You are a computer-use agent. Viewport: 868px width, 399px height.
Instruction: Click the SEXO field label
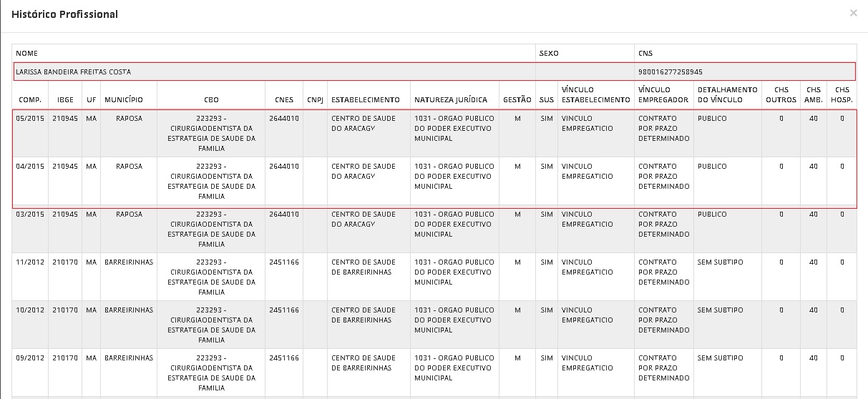(549, 54)
